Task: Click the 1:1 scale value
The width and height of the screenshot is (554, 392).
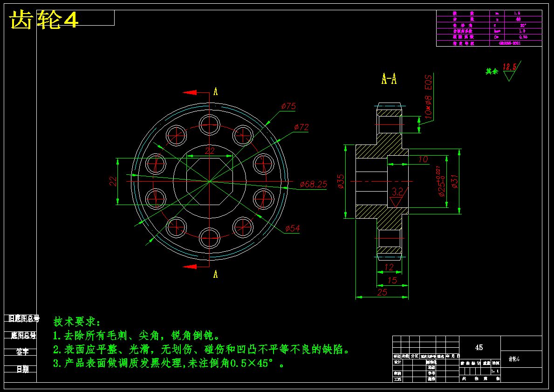Action: click(x=495, y=371)
